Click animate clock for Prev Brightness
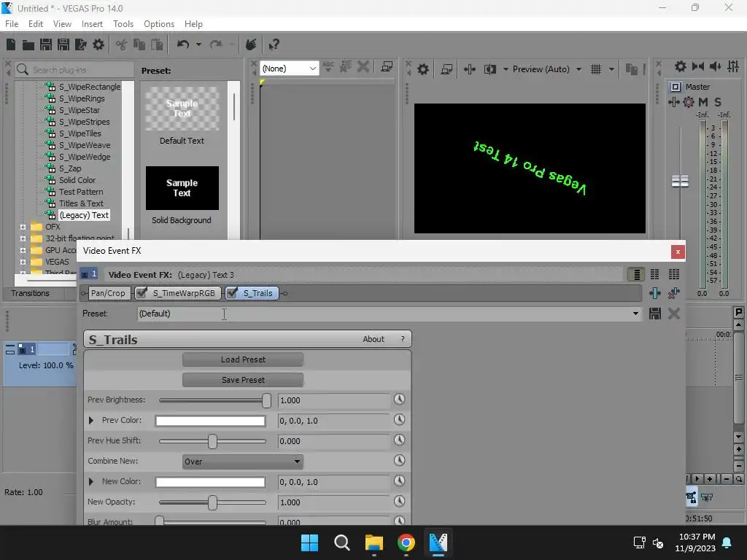747x560 pixels. click(399, 399)
